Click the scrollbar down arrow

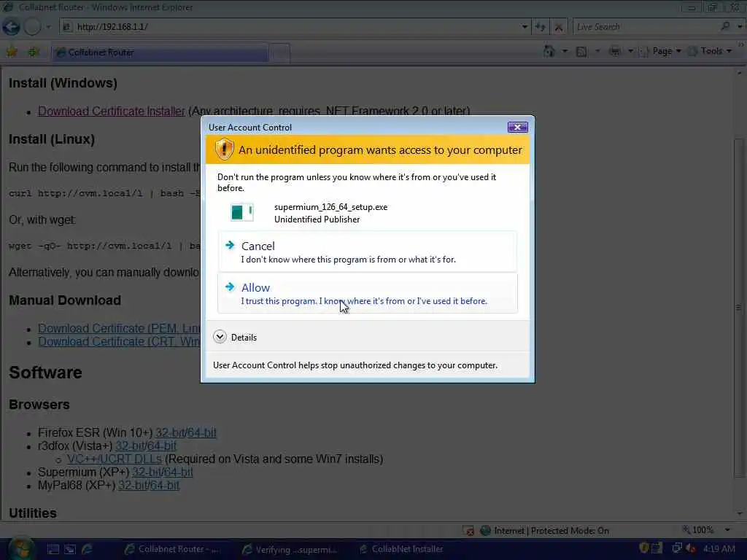pos(739,513)
